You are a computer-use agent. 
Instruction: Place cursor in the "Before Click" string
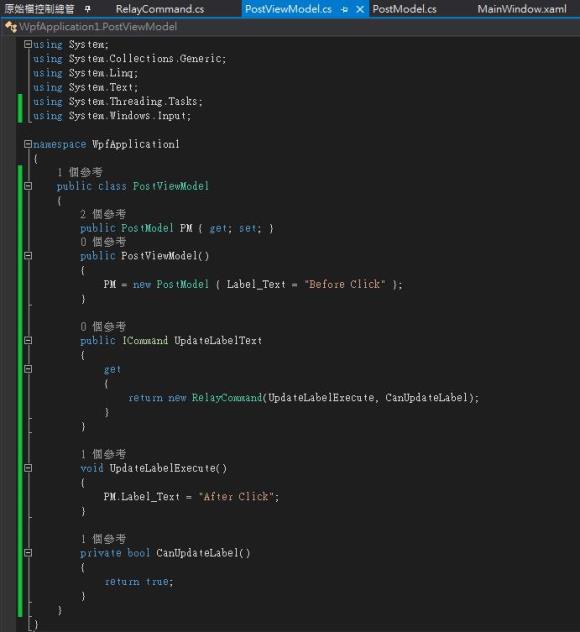tap(345, 284)
